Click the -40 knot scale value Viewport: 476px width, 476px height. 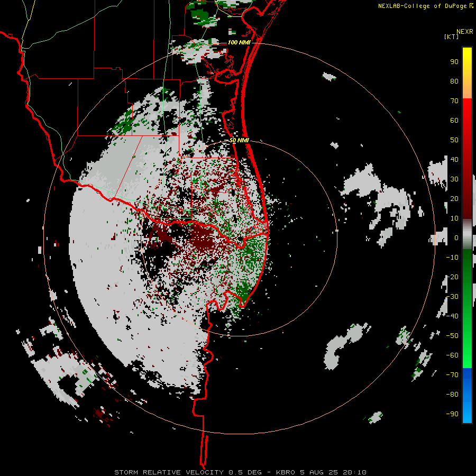click(452, 316)
